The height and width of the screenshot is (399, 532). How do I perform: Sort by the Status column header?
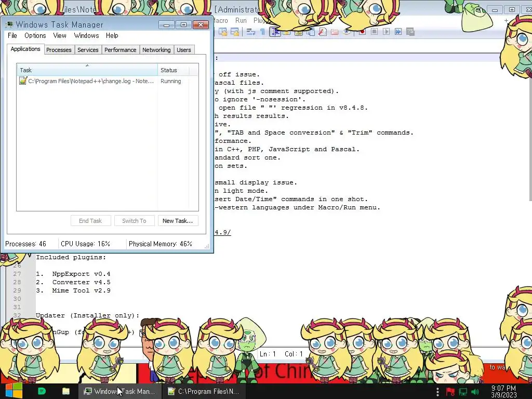point(174,70)
